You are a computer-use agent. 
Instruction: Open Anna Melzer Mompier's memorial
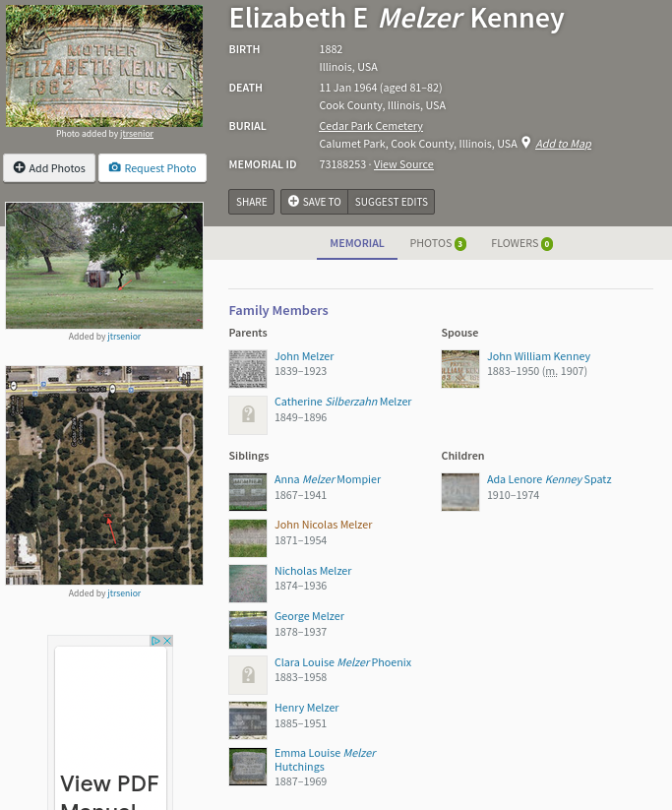[x=328, y=479]
